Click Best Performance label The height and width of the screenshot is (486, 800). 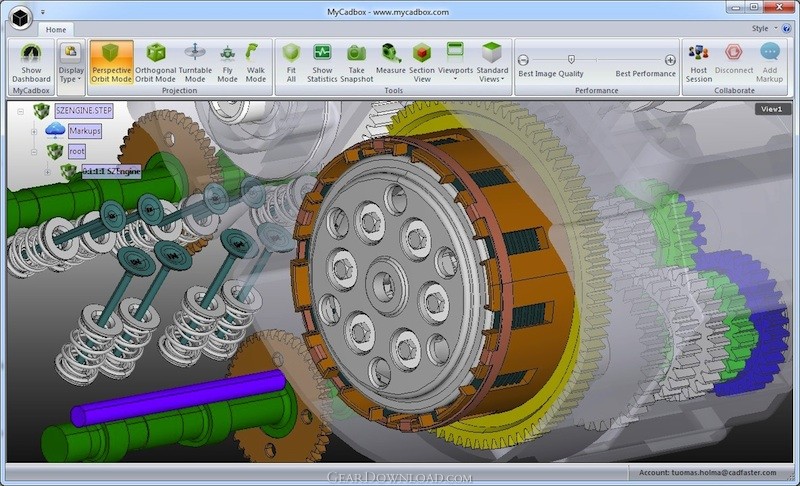(x=645, y=73)
